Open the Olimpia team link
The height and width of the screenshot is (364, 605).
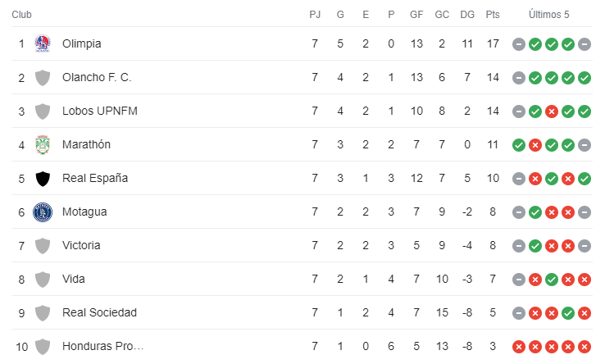pos(82,43)
